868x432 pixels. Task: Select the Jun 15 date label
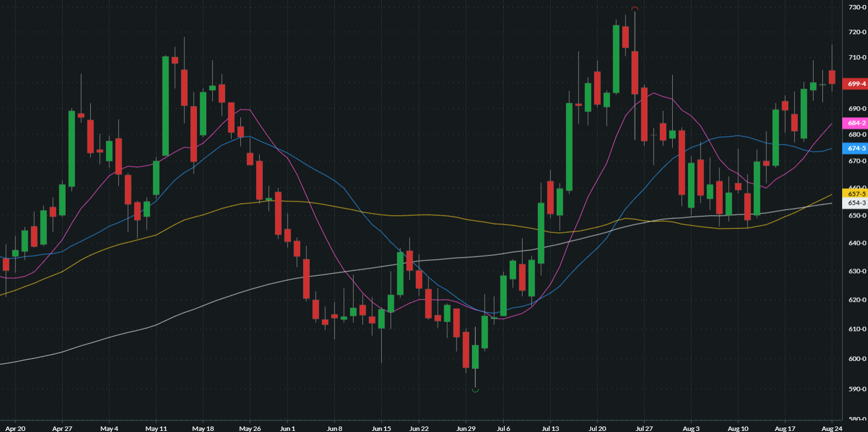[x=381, y=428]
